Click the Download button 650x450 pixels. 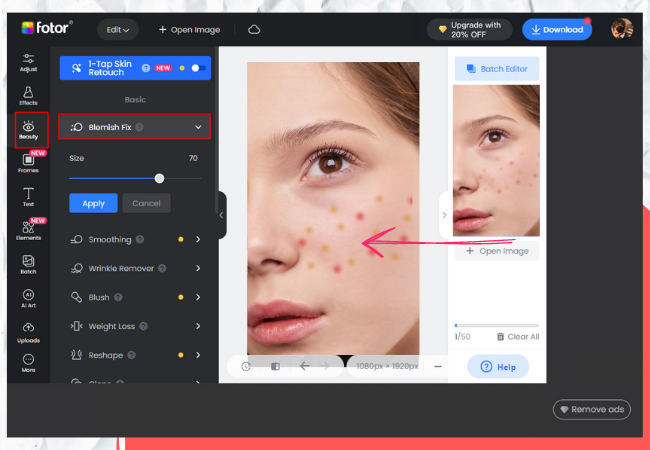556,30
